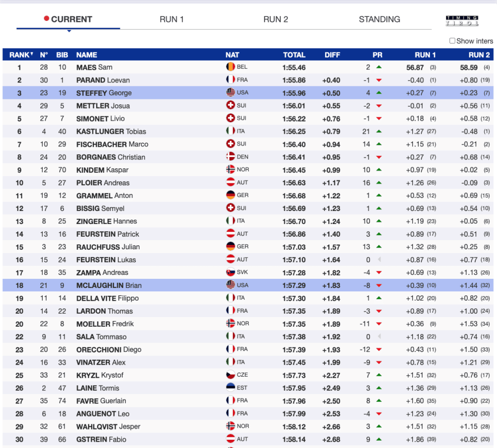This screenshot has height=448, width=497.
Task: Open racer PARAND Loevan's name
Action: pyautogui.click(x=103, y=80)
